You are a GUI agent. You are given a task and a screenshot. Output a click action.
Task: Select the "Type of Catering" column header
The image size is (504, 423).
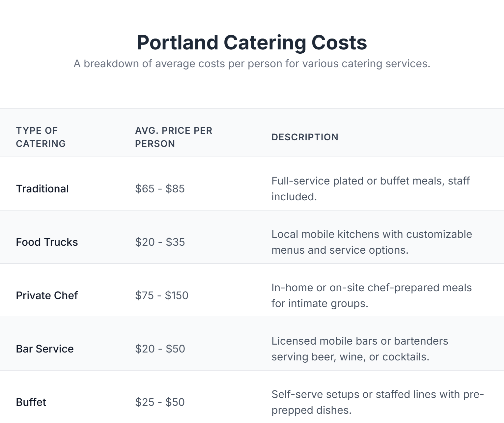(x=41, y=137)
